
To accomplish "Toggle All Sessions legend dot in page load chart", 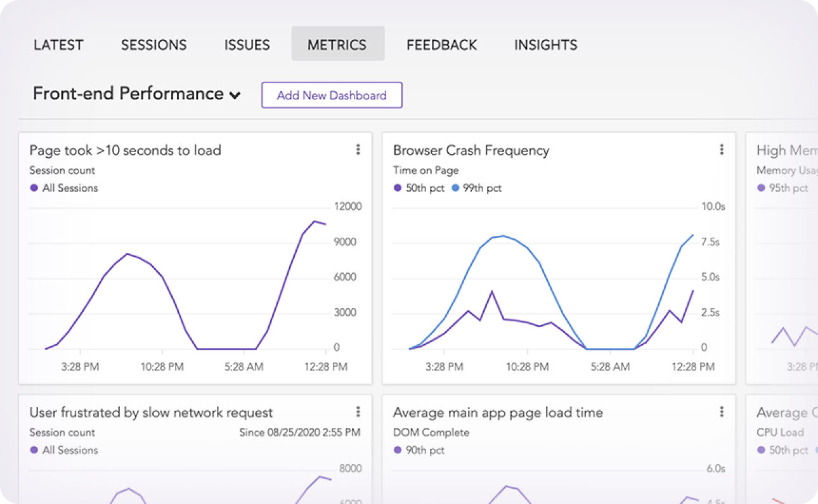I will [x=34, y=188].
